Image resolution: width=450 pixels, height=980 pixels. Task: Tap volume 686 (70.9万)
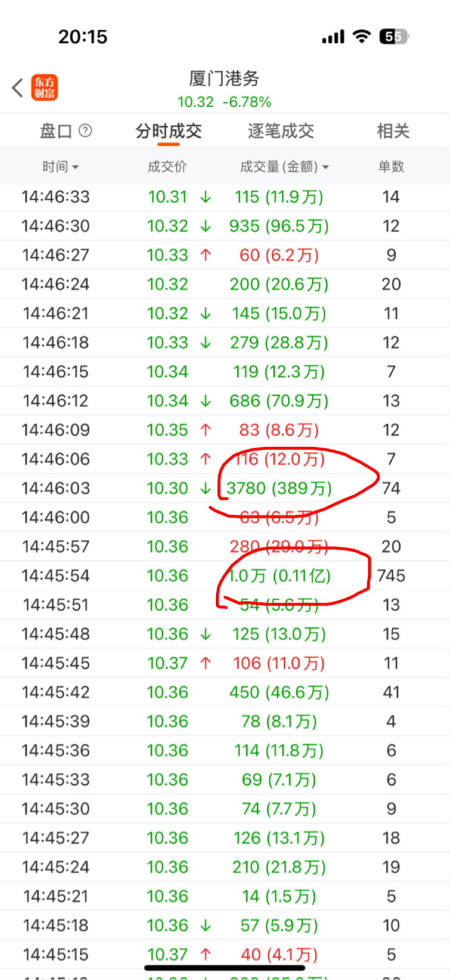(x=279, y=401)
